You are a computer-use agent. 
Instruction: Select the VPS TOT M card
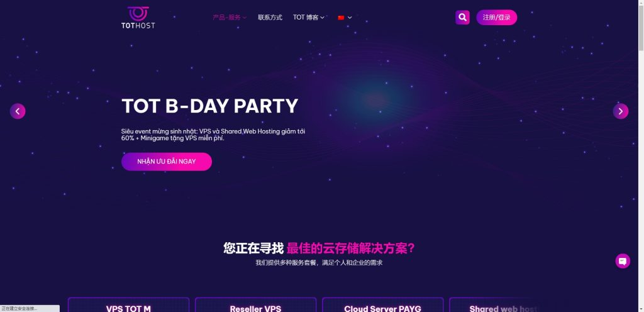[128, 304]
